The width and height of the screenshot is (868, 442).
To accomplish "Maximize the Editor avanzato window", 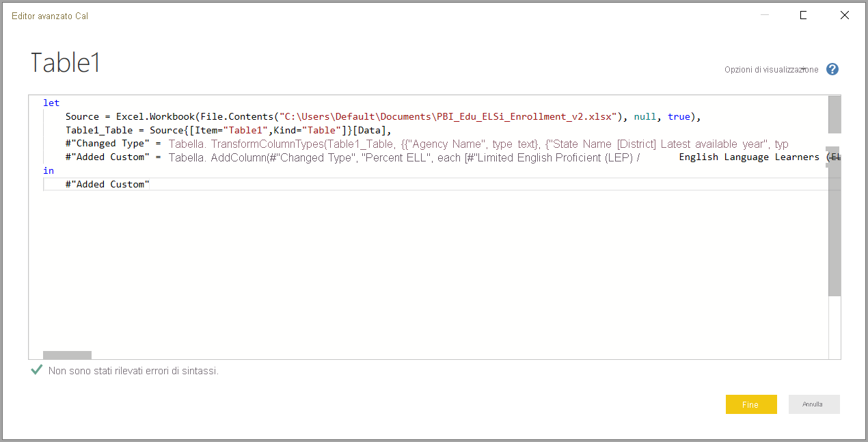I will [804, 15].
